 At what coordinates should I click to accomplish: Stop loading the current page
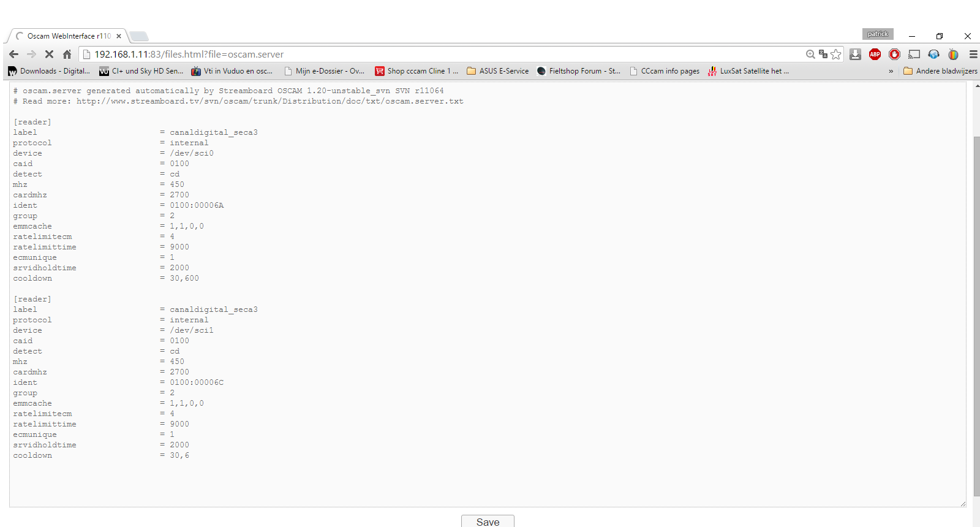coord(49,55)
